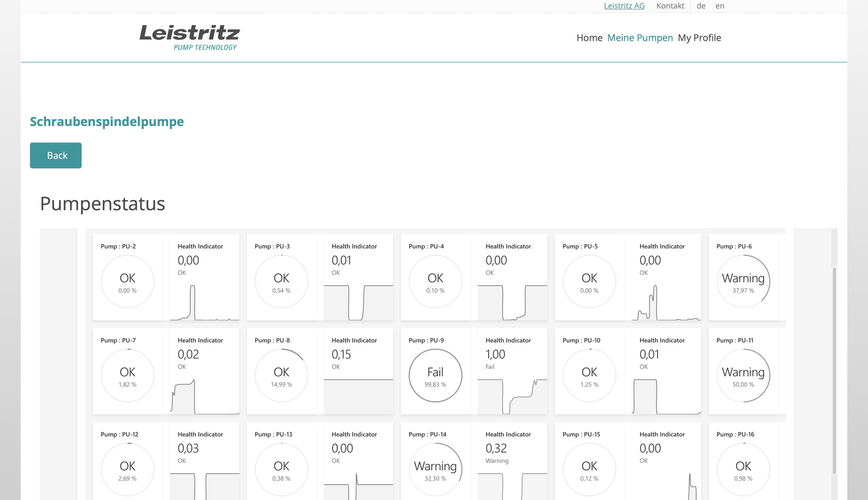This screenshot has width=868, height=500.
Task: Select the PU-7 OK status gauge
Action: pos(128,375)
